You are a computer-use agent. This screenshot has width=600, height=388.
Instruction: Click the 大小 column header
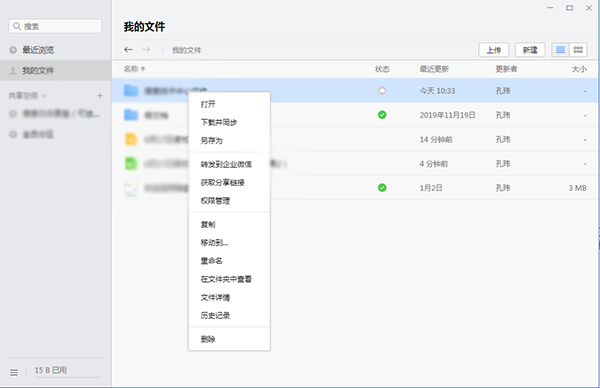[x=579, y=69]
